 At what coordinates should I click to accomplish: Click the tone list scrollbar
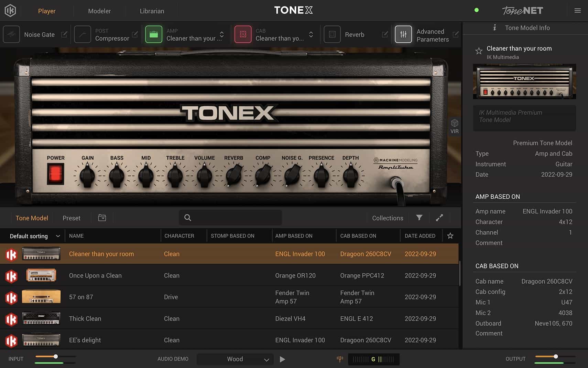(460, 274)
